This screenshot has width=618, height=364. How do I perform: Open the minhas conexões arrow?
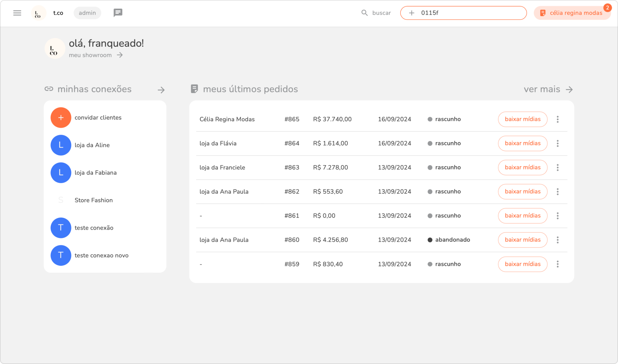(161, 90)
